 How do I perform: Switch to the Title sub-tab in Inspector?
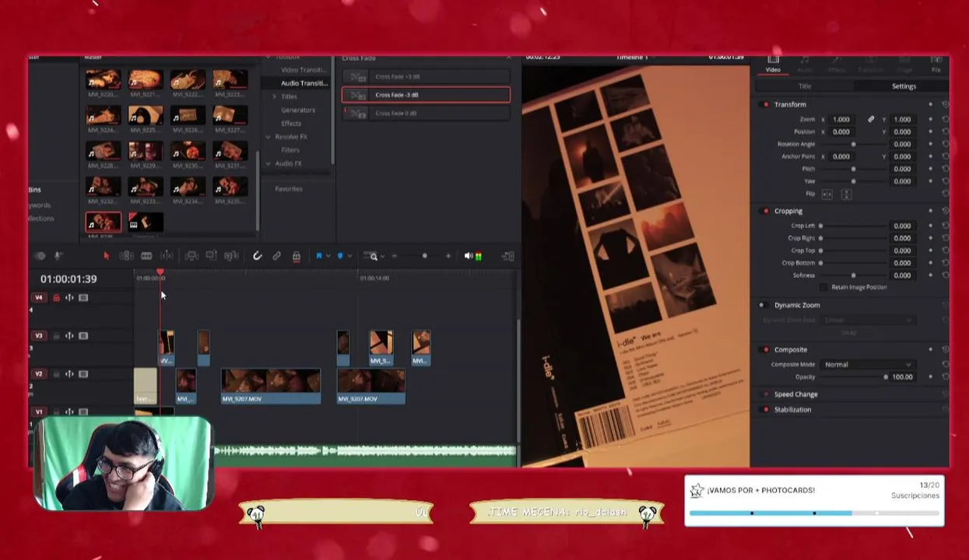coord(805,86)
